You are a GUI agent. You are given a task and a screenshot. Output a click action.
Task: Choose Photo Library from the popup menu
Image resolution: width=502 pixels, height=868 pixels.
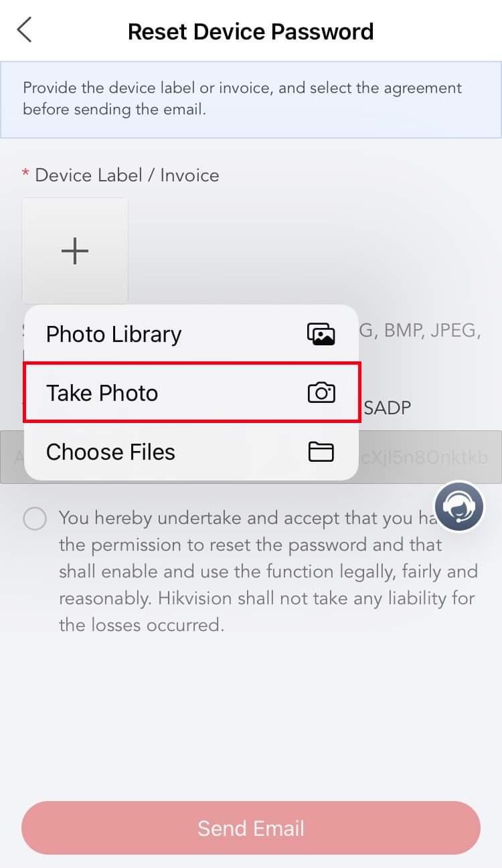[x=114, y=334]
